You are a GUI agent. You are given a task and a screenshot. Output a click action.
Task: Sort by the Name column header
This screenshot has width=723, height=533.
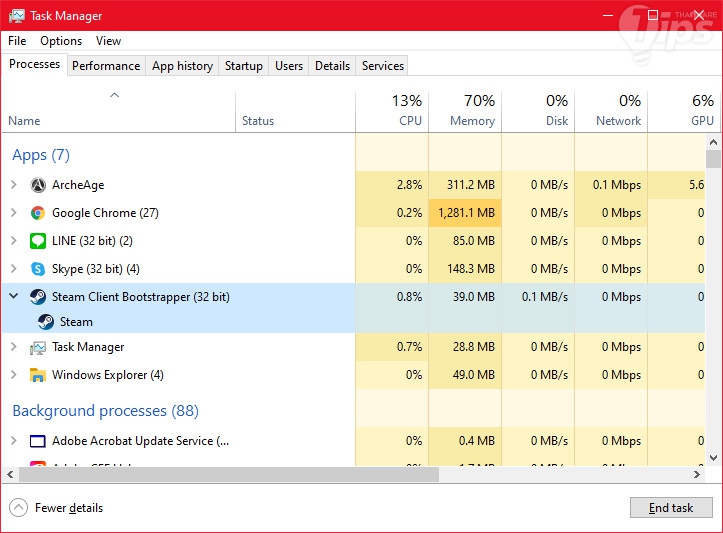[x=119, y=112]
